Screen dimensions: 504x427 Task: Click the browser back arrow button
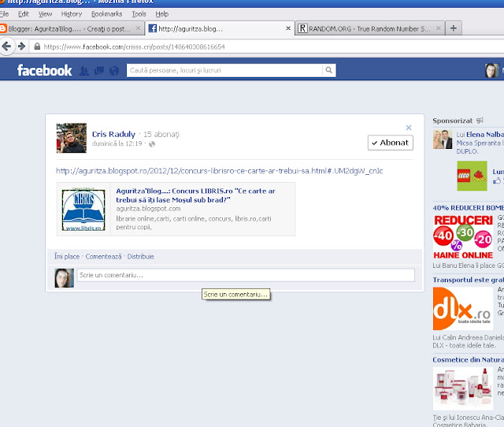coord(7,46)
